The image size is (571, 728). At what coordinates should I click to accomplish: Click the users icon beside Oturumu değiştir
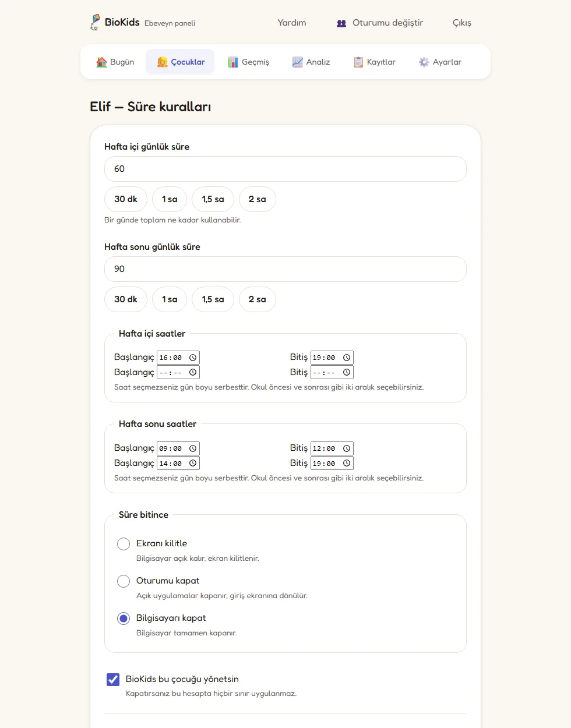click(341, 23)
